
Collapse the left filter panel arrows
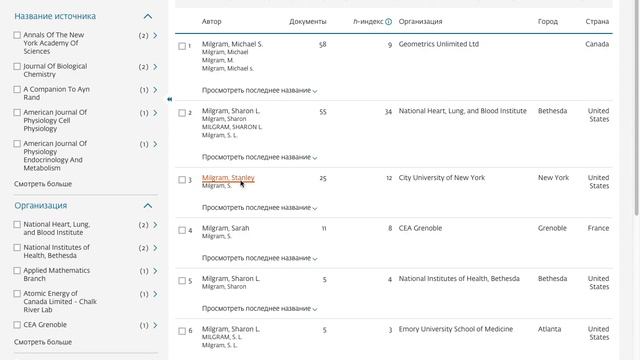169,99
